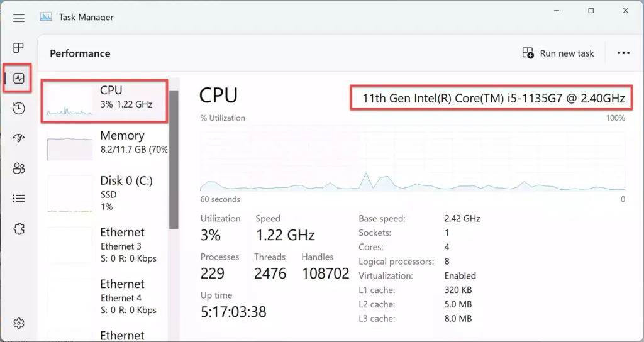Open the Users page icon
This screenshot has height=342, width=644.
click(x=18, y=168)
